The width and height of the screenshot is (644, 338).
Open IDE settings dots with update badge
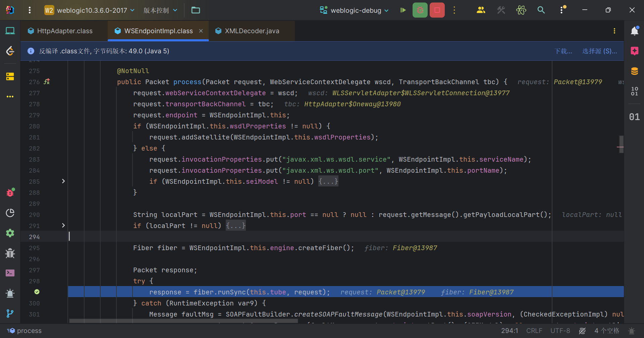pyautogui.click(x=562, y=10)
